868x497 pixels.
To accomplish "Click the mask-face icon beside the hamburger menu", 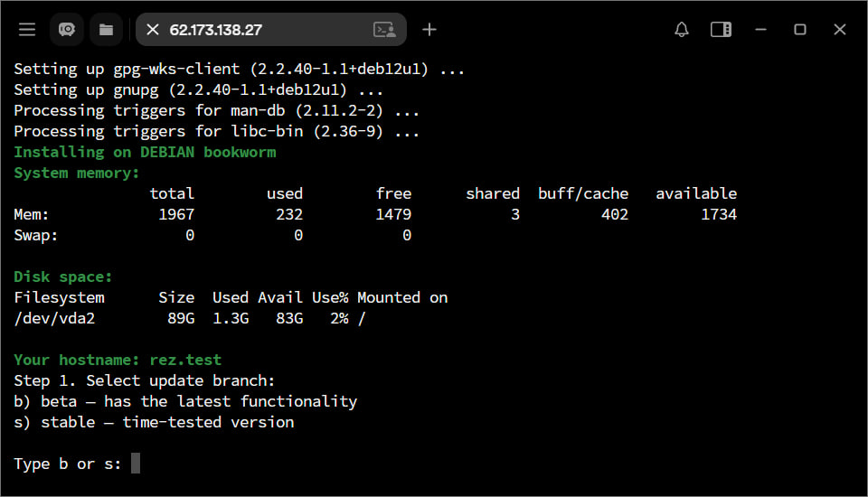I will (67, 30).
